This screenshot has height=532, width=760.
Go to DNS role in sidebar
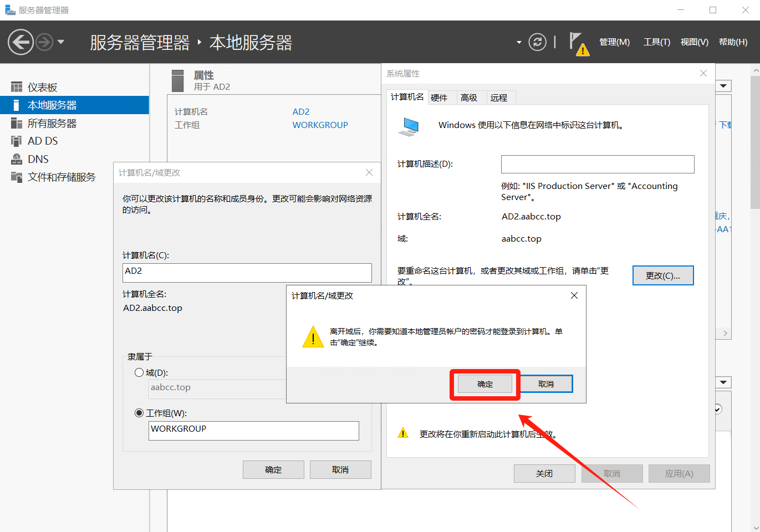(x=38, y=160)
